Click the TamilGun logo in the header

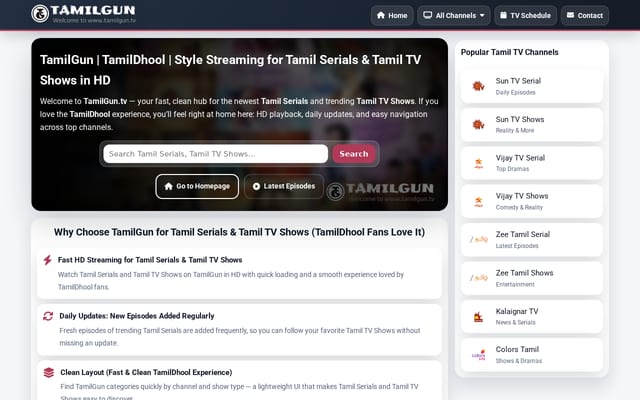coord(84,13)
